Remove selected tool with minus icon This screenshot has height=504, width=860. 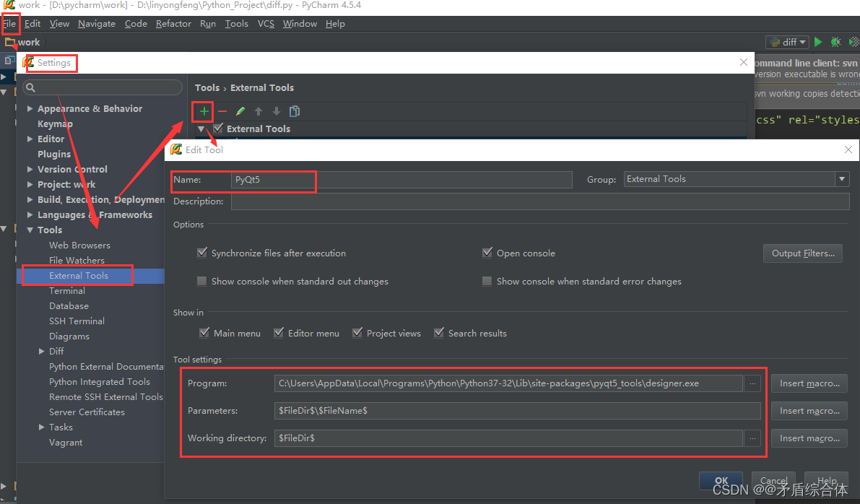tap(222, 111)
